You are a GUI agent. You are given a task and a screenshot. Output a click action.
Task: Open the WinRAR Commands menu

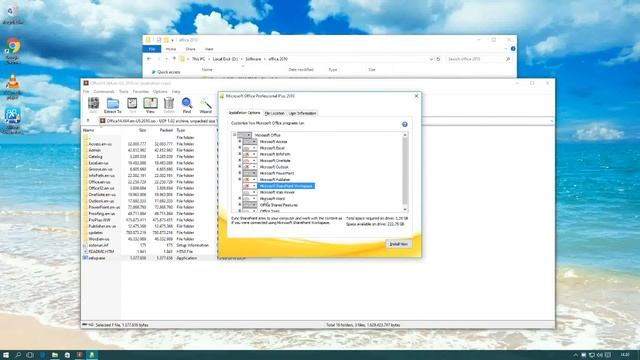pyautogui.click(x=104, y=92)
